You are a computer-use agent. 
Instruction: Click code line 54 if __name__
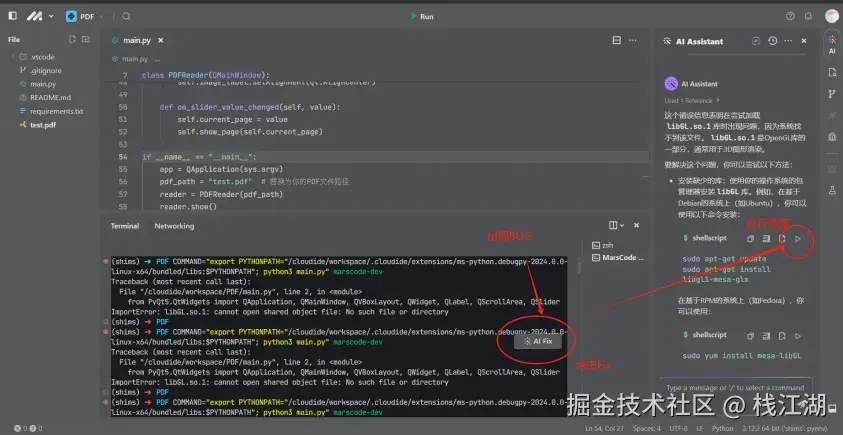(x=199, y=157)
